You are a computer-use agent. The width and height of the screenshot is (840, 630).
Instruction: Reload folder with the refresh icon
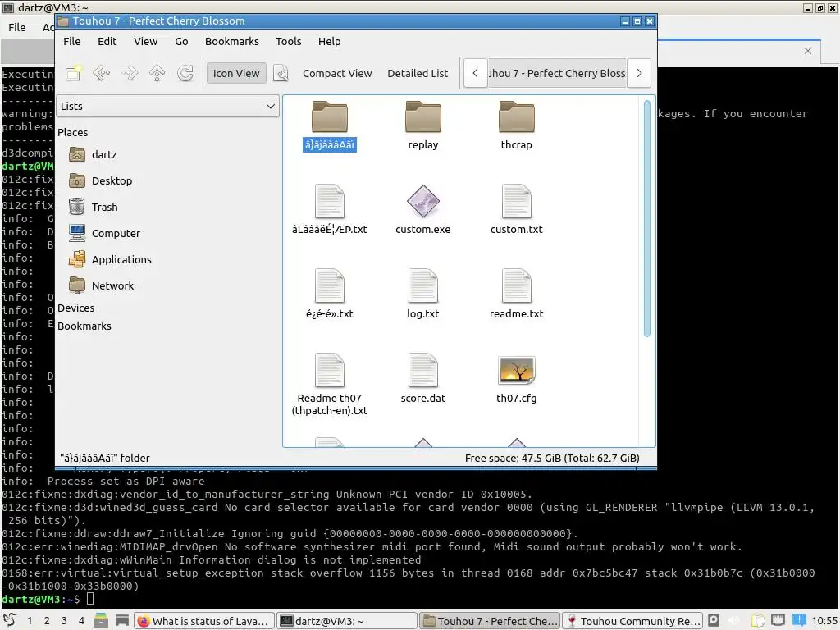tap(185, 73)
